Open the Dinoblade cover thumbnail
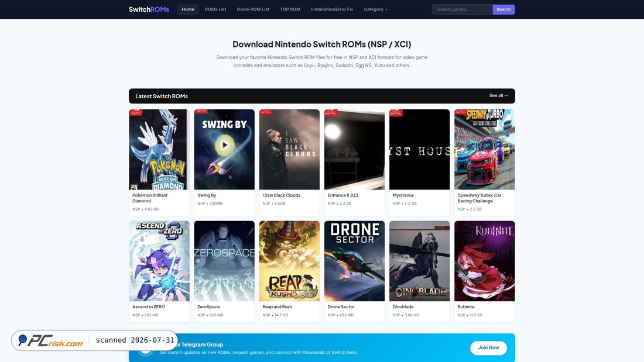The width and height of the screenshot is (644, 362). click(x=419, y=261)
